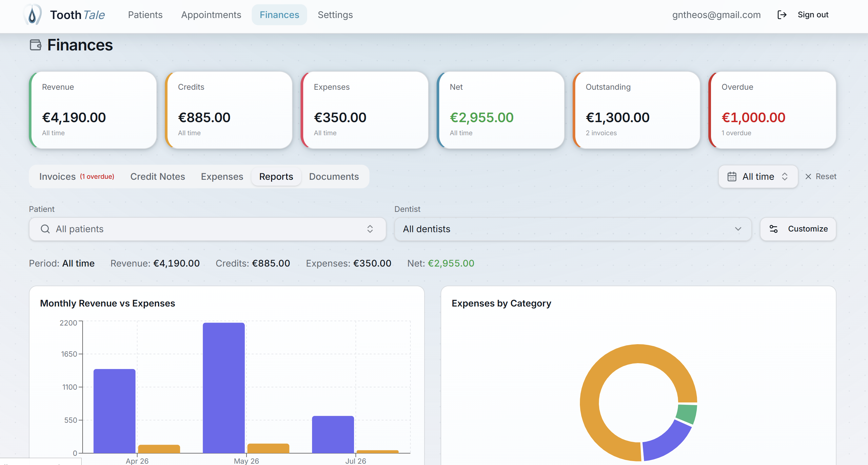The height and width of the screenshot is (465, 868).
Task: Go to Patients in the top navigation
Action: (x=145, y=15)
